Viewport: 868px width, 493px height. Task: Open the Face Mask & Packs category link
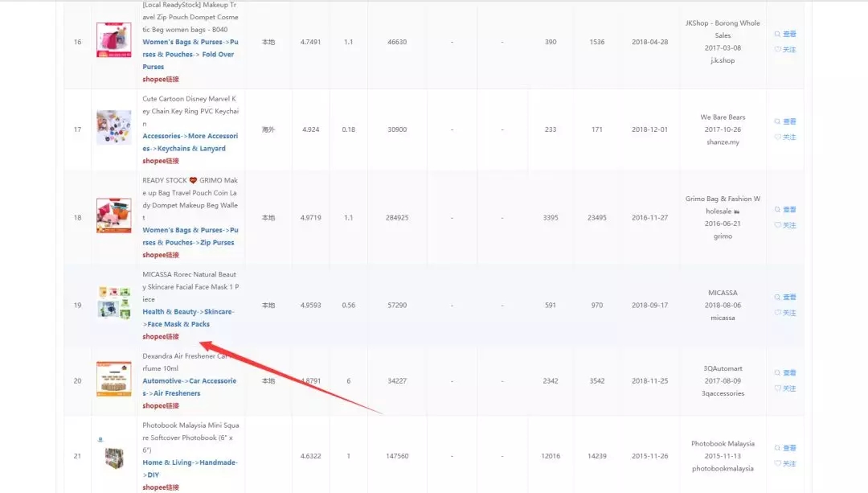180,324
